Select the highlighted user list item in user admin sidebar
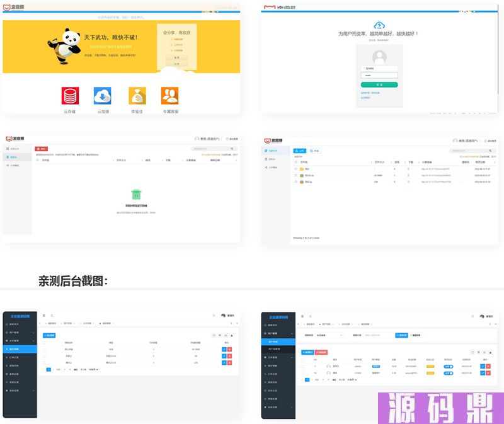Screen dimensions: 504x424 pyautogui.click(x=278, y=341)
